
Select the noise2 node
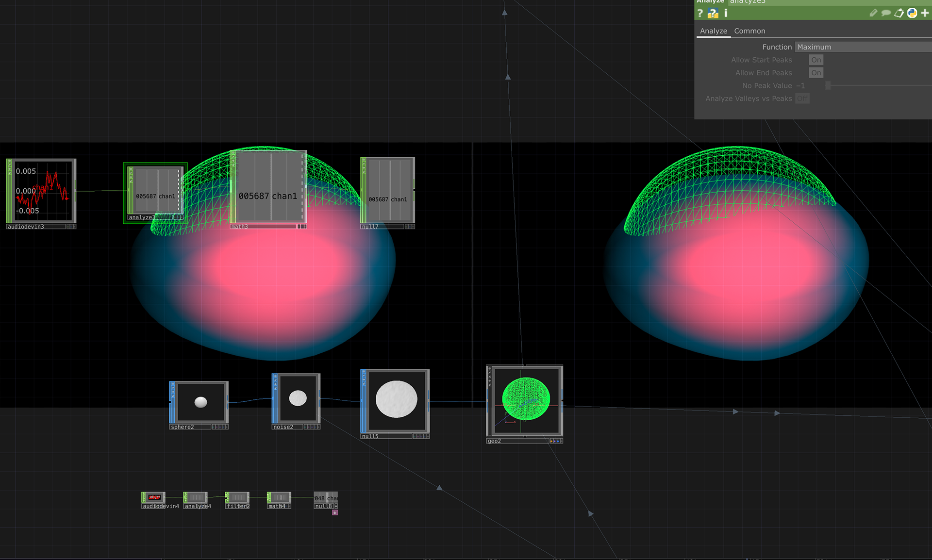tap(297, 398)
